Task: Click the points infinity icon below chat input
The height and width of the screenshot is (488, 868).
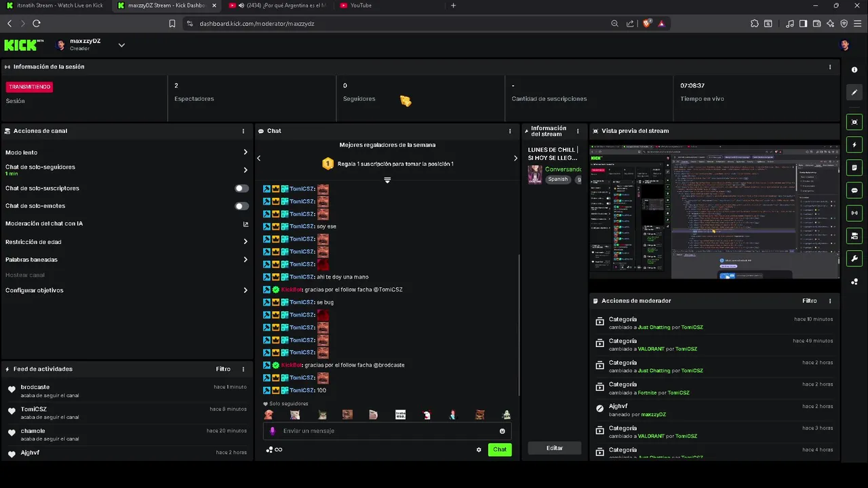Action: click(274, 449)
